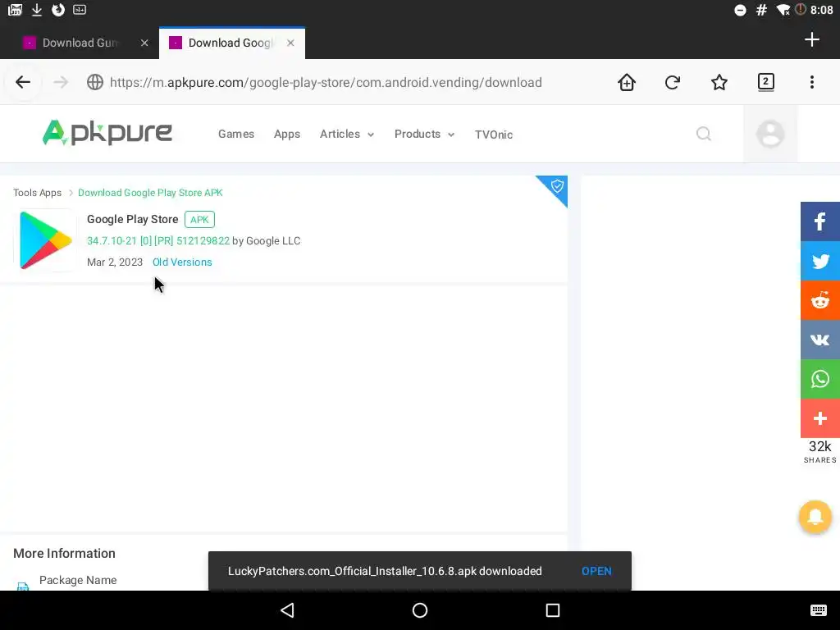Click the version 34.7.10-21 link

click(x=158, y=240)
